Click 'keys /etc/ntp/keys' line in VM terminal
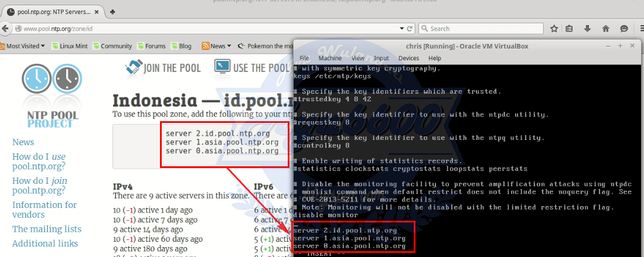The height and width of the screenshot is (257, 644). 332,76
